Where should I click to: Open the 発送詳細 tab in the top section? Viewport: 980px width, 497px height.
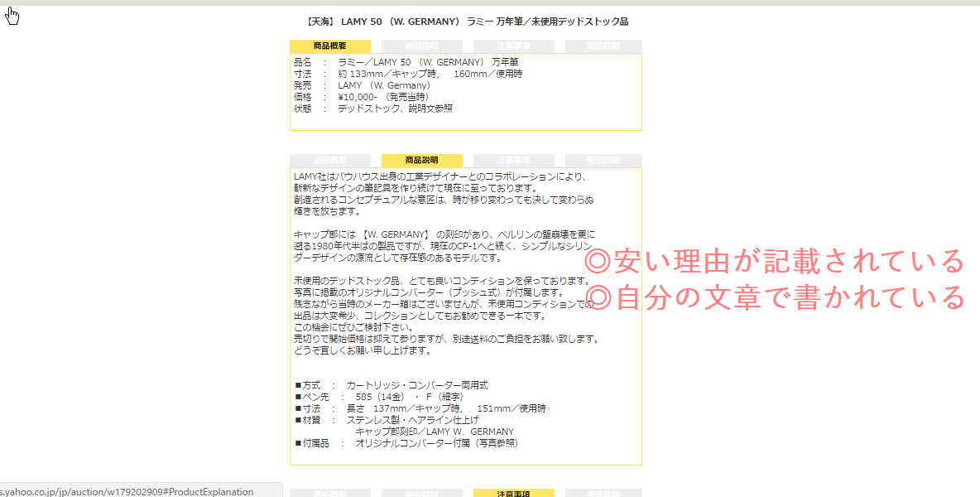pos(603,46)
